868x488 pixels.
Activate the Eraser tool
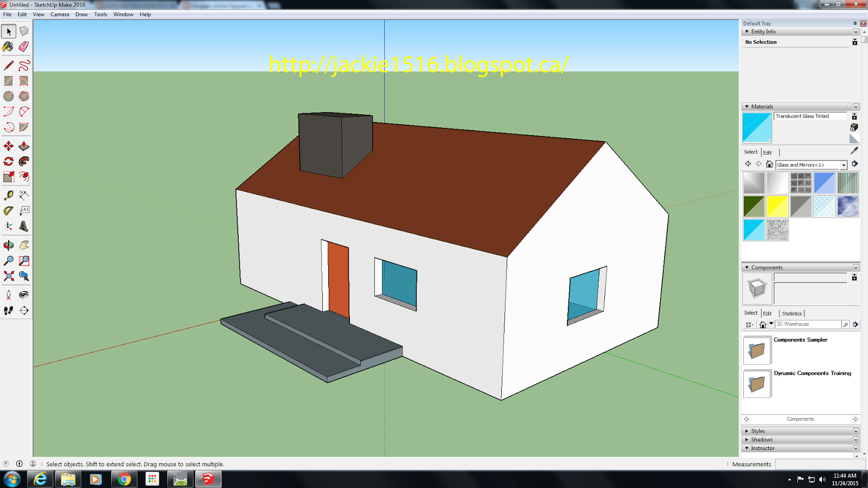click(x=23, y=48)
